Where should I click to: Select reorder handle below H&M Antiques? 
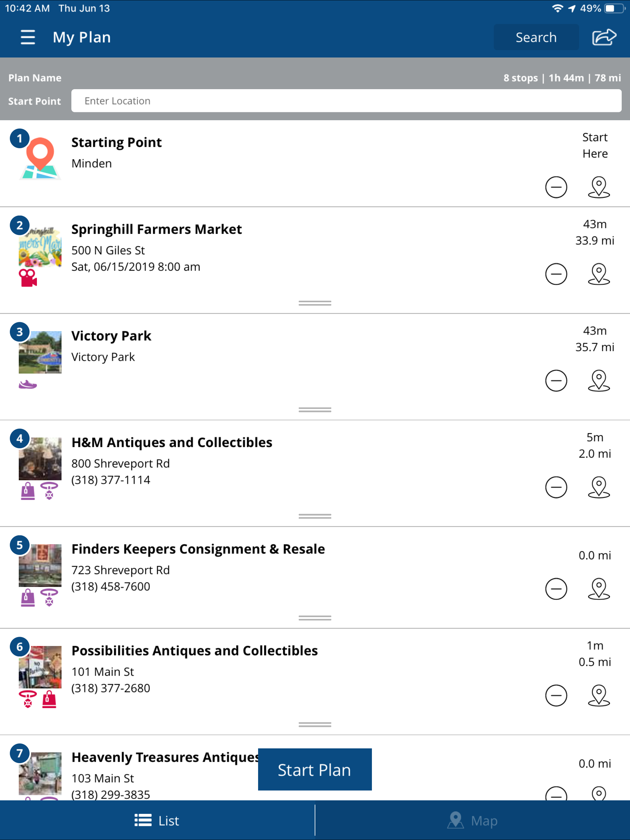(x=315, y=516)
